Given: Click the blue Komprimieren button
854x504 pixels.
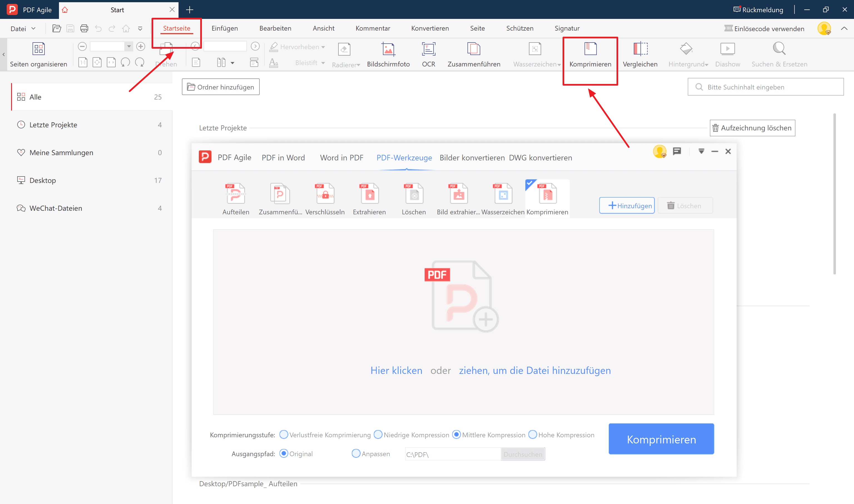Looking at the screenshot, I should pyautogui.click(x=661, y=439).
